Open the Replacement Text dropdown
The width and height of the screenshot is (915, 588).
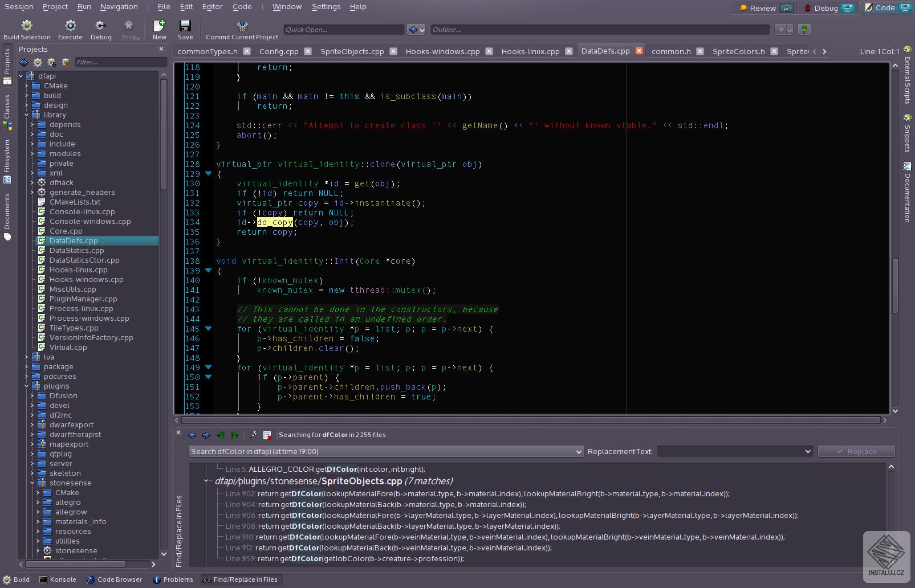(x=807, y=451)
